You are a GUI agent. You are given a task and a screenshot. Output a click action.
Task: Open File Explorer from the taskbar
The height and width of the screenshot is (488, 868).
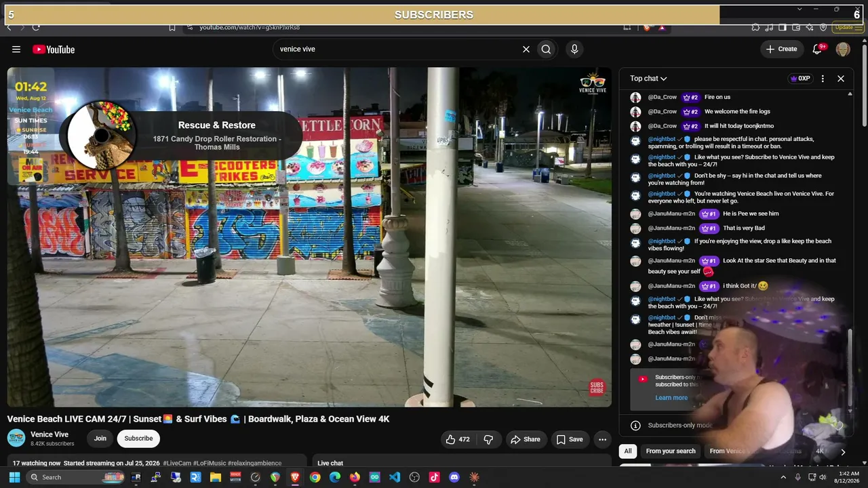pos(216,477)
